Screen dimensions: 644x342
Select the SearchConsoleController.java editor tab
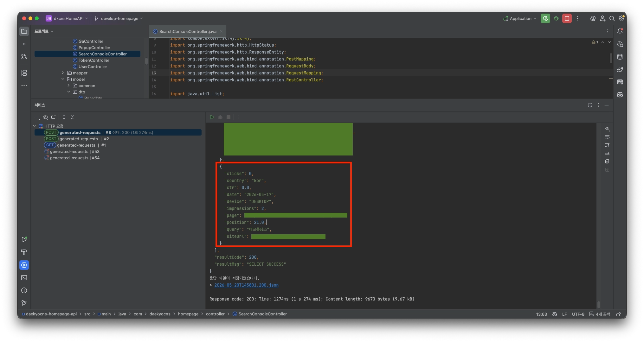pyautogui.click(x=188, y=31)
